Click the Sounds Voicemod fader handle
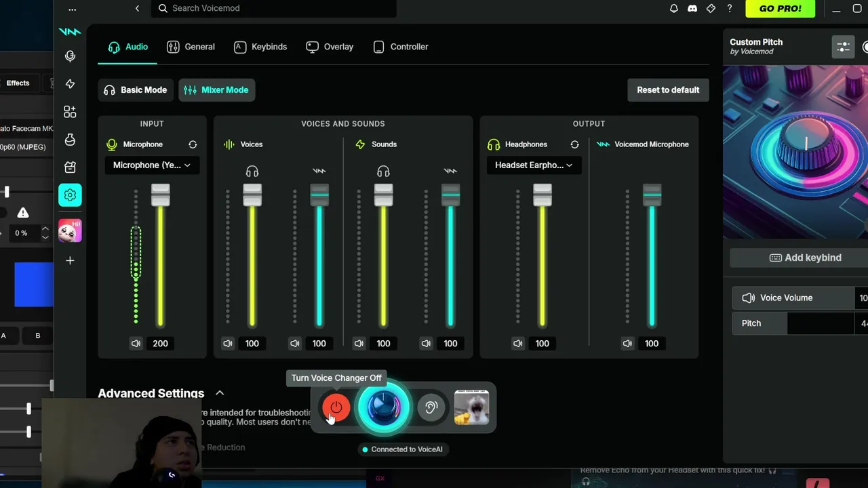This screenshot has width=868, height=488. coord(450,195)
